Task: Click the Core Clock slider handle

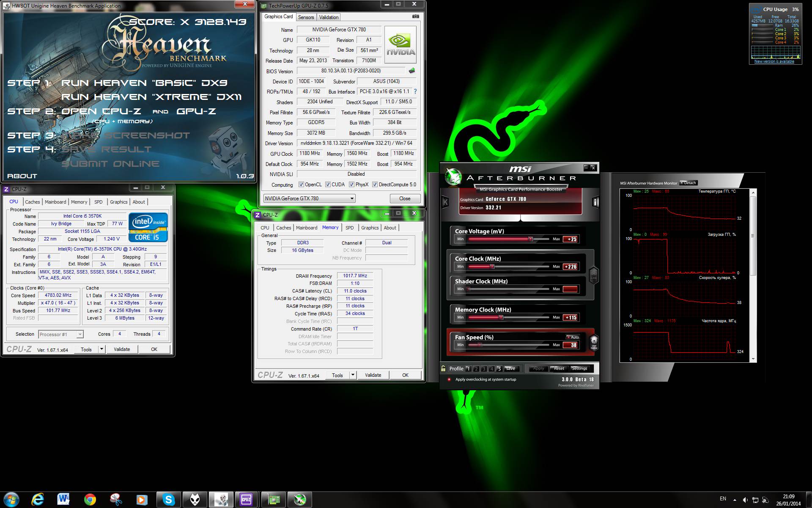Action: point(492,267)
